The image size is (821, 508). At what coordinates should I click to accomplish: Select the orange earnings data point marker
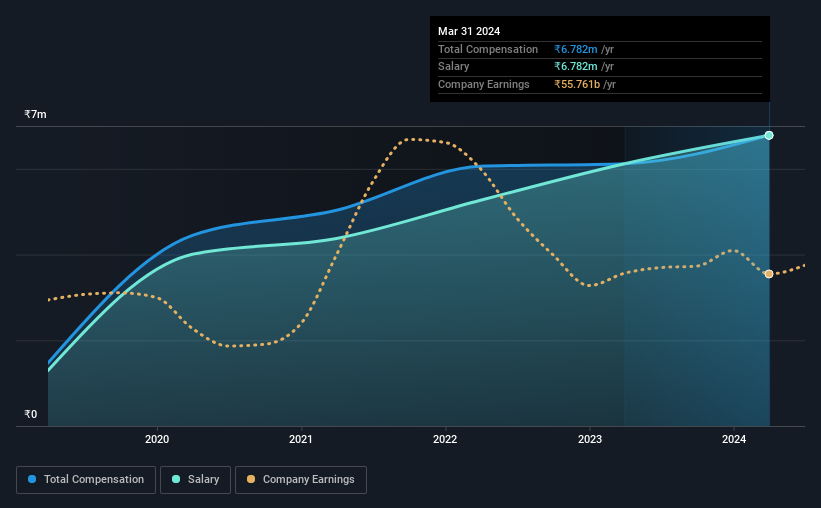tap(769, 274)
